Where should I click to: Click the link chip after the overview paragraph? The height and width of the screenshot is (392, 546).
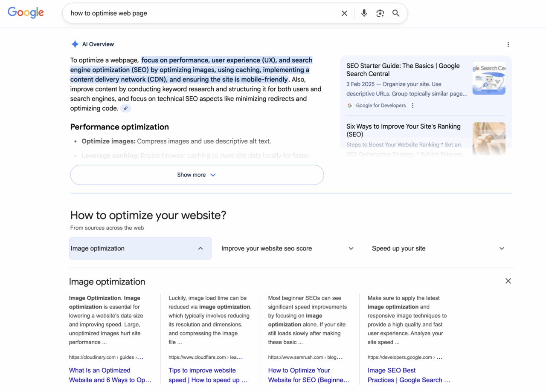pyautogui.click(x=125, y=108)
